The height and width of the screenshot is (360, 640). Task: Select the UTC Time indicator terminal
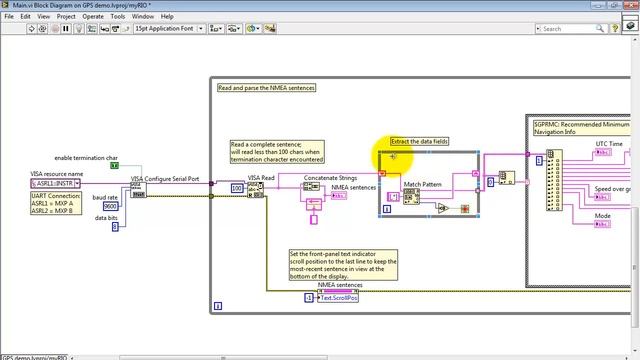click(x=602, y=152)
